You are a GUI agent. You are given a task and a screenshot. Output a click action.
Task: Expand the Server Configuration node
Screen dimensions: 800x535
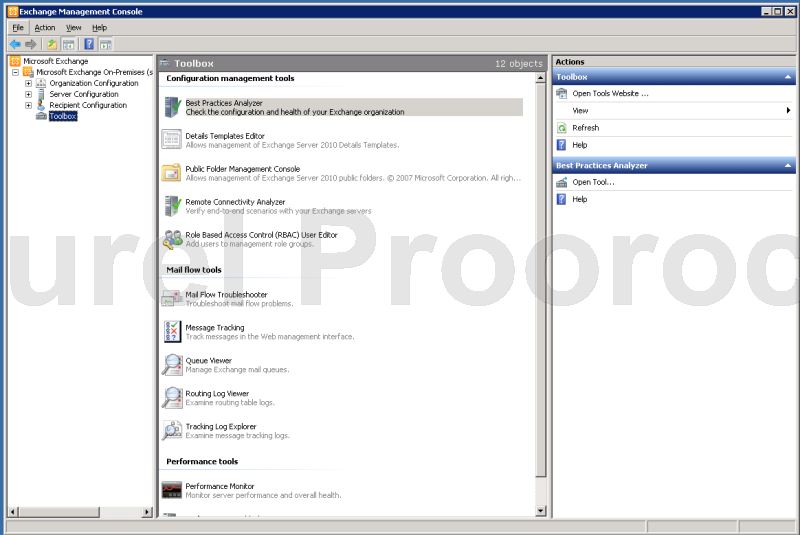pyautogui.click(x=29, y=94)
